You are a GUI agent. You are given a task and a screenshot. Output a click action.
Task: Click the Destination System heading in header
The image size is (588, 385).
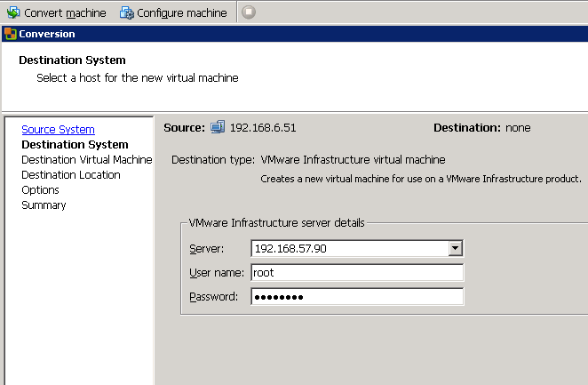(72, 60)
